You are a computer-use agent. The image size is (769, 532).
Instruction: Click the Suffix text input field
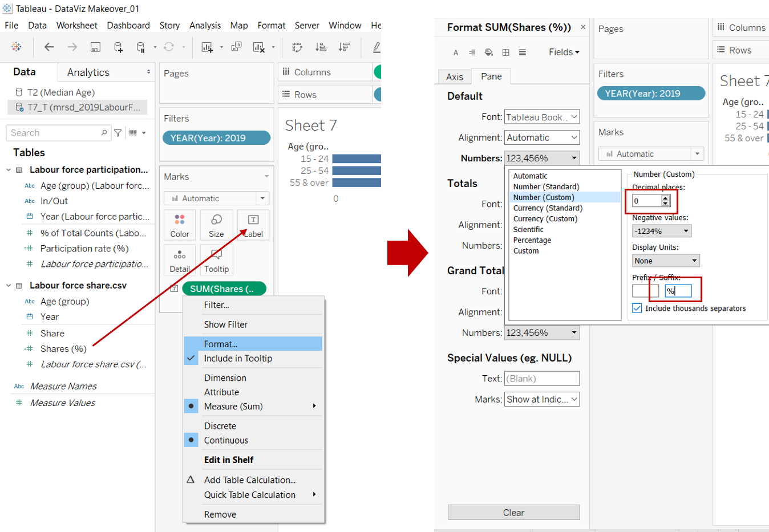click(x=679, y=291)
